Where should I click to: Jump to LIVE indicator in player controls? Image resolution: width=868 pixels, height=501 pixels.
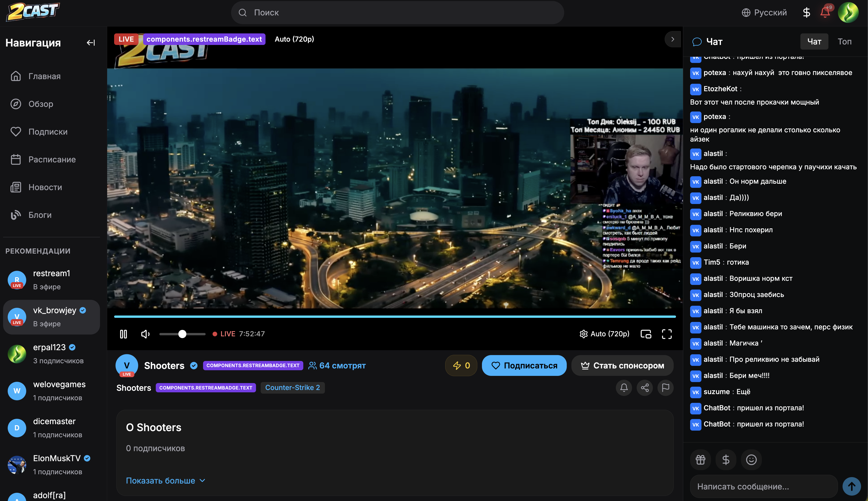point(224,334)
